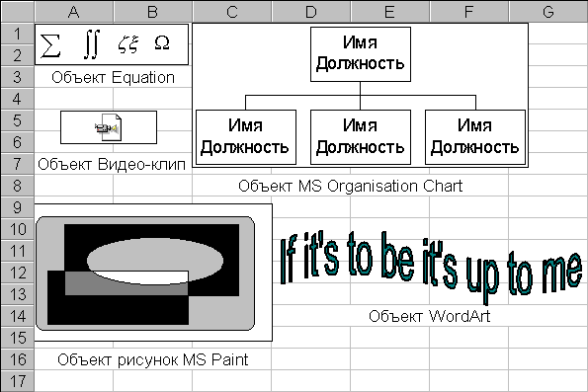This screenshot has width=588, height=392.
Task: Click the text "Объект Видео-клип"
Action: (112, 165)
